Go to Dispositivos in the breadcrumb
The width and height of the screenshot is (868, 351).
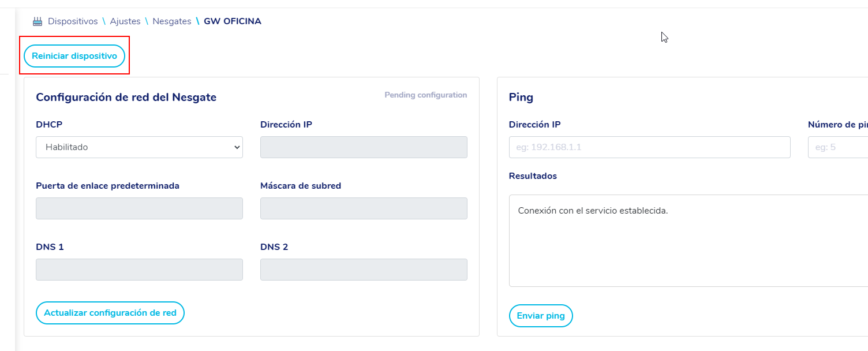point(73,21)
